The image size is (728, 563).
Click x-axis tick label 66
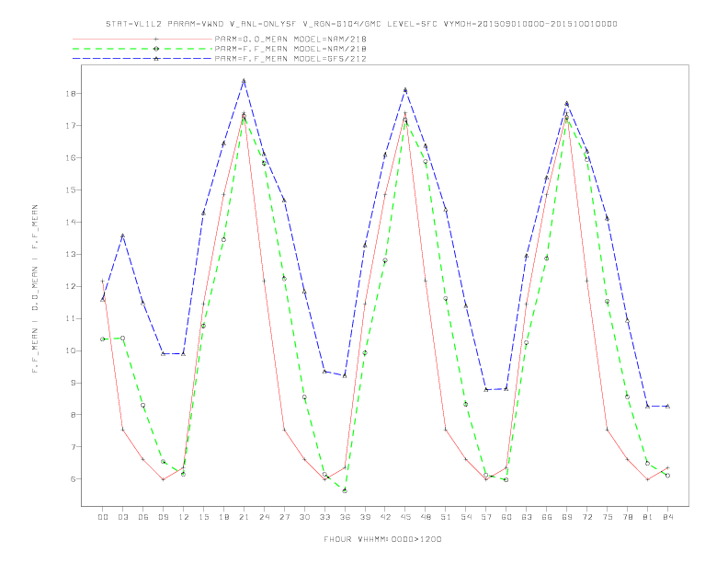(547, 517)
